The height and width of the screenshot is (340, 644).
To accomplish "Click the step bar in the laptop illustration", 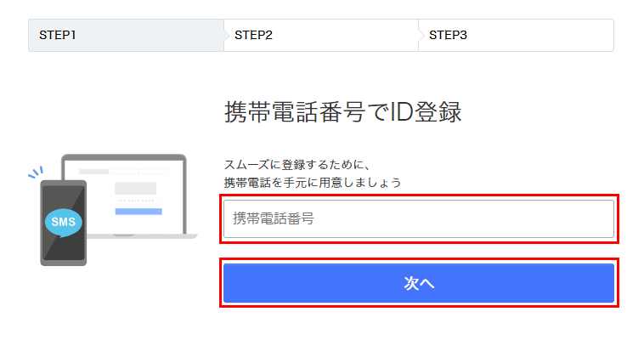I will pos(124,172).
